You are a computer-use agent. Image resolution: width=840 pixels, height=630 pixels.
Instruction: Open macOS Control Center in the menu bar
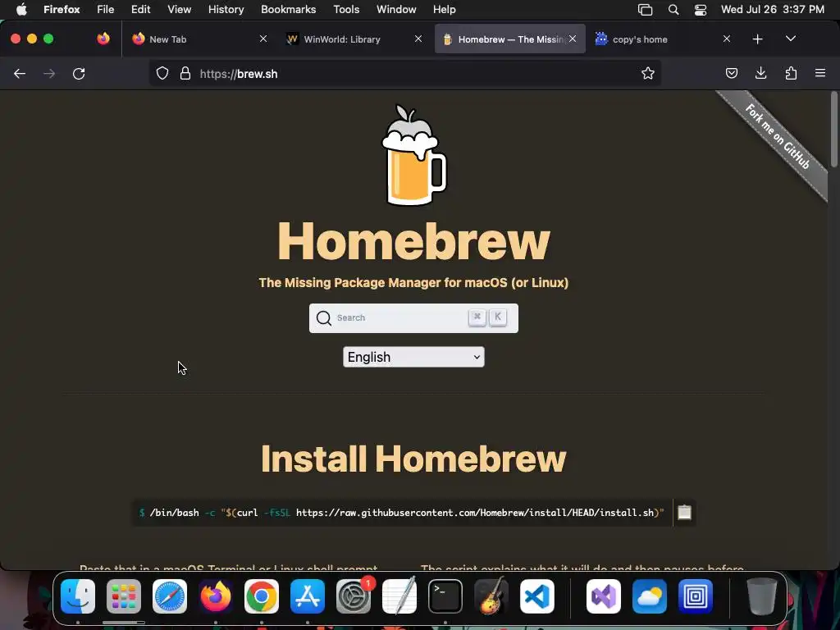click(x=701, y=10)
